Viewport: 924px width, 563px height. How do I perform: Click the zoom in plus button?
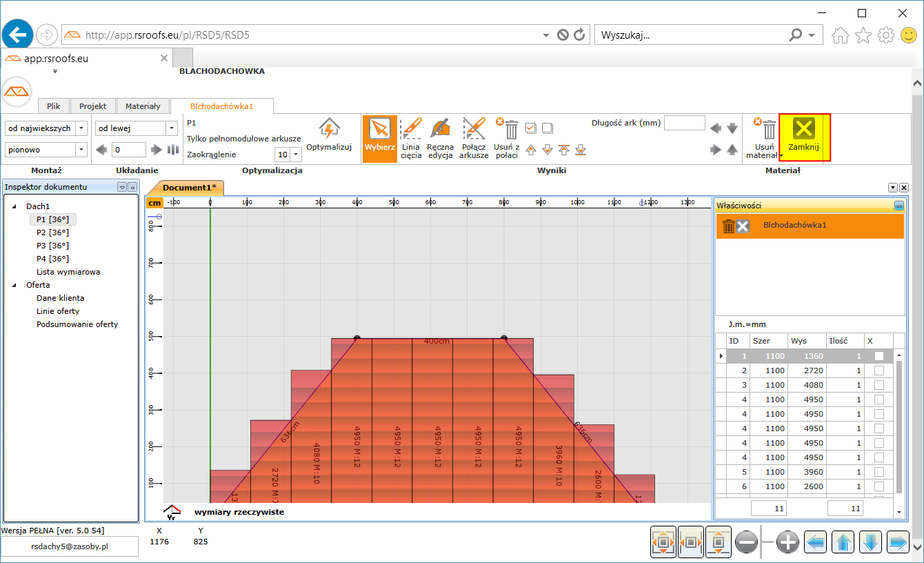pos(787,543)
